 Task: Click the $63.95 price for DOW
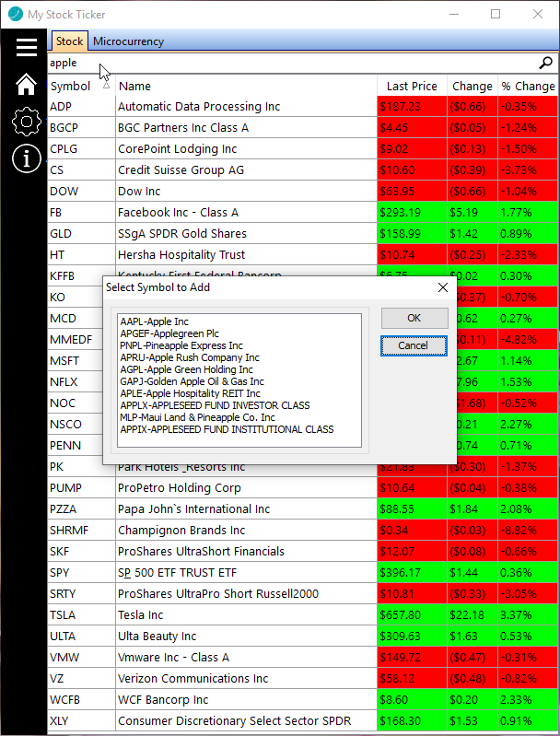(412, 192)
